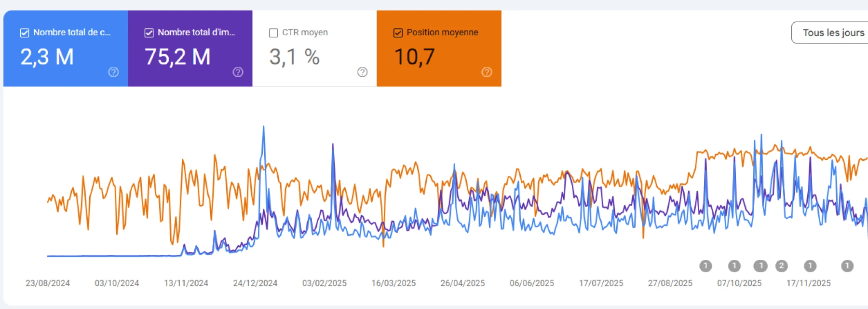Open help icon on Position moyenne card
This screenshot has width=868, height=309.
(487, 72)
